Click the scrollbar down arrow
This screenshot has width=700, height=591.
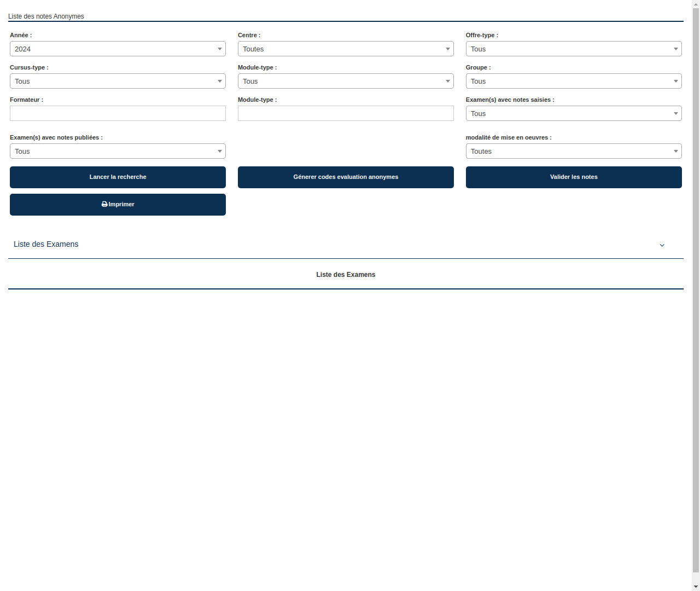(696, 587)
